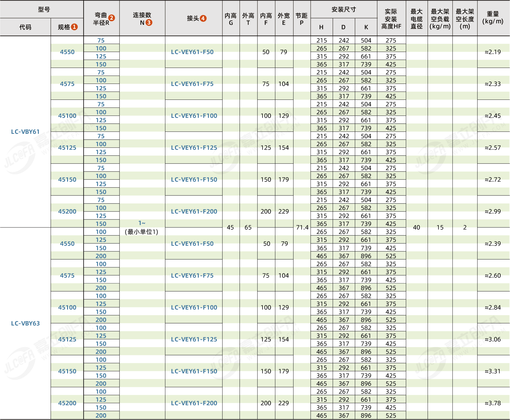Select LC-VEY61-F200 connector in the LC-VBY63 section
Screen dimensions: 510x420
(194, 403)
